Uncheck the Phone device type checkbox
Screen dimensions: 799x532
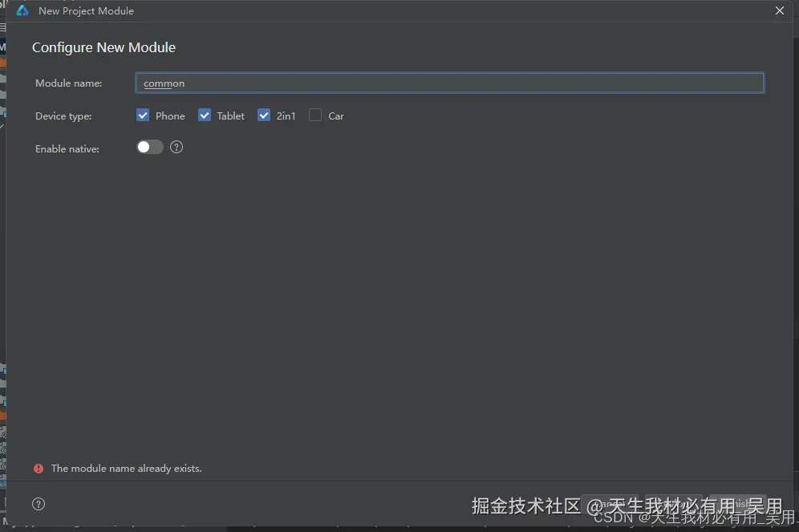point(143,115)
